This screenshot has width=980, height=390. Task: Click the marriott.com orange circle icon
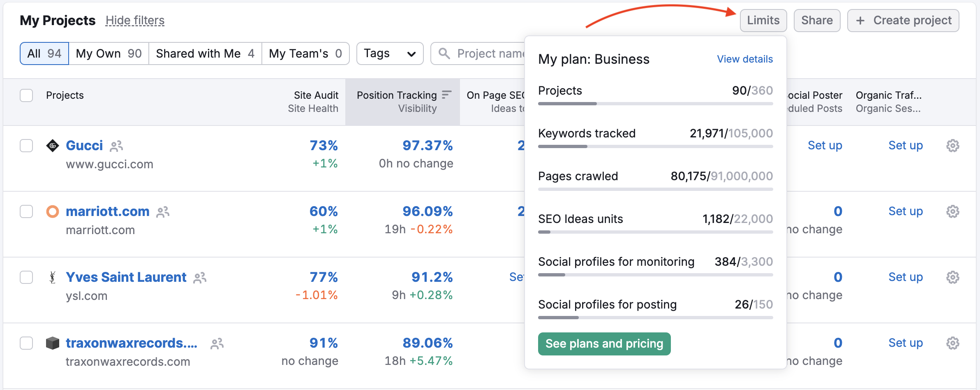53,211
